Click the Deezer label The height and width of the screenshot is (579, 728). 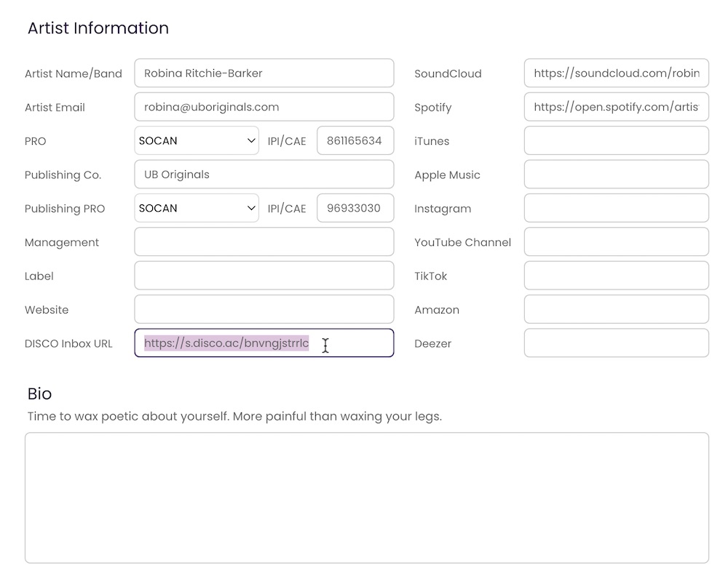tap(432, 344)
